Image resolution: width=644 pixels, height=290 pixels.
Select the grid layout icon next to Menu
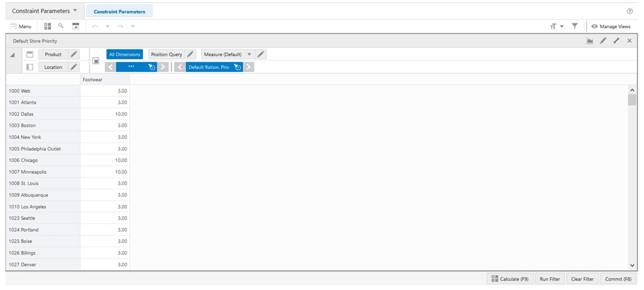pos(47,26)
